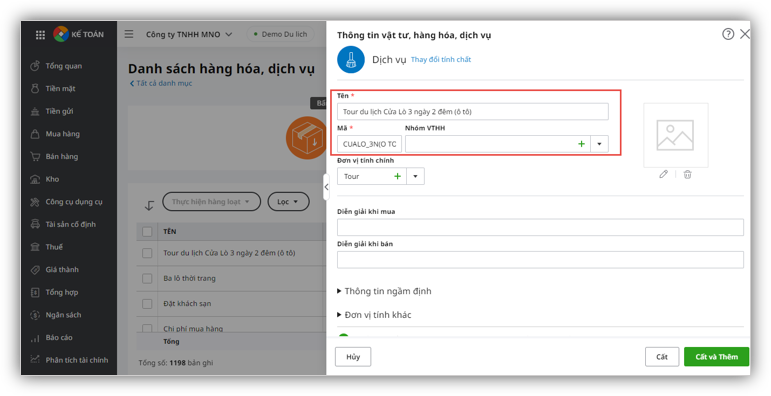Expand the Đơn vị tính khác section

(374, 315)
